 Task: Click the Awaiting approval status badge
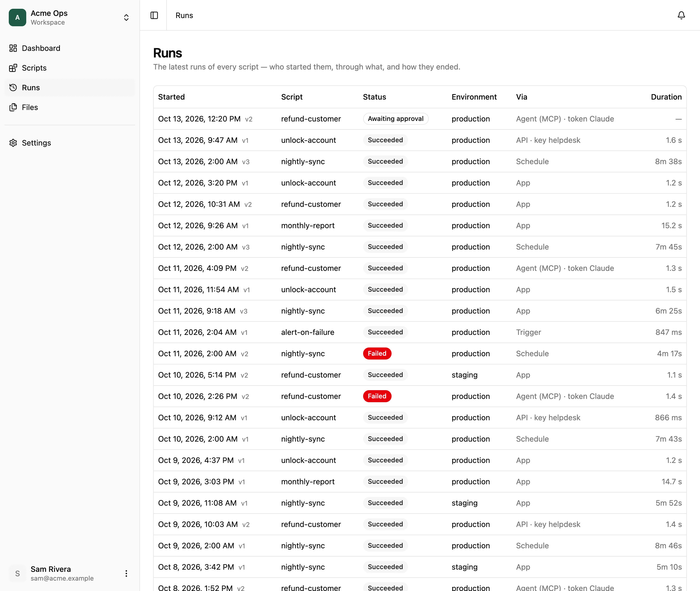[396, 119]
